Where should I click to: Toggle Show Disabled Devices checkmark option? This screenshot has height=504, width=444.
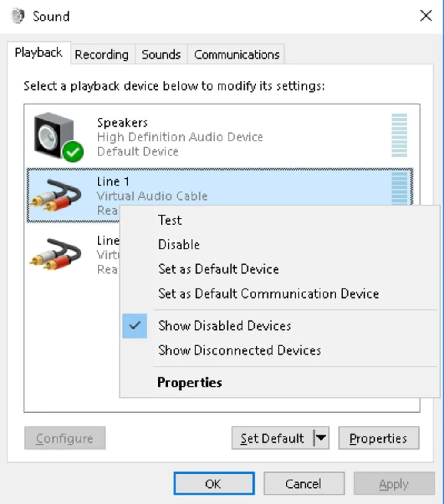click(x=225, y=326)
